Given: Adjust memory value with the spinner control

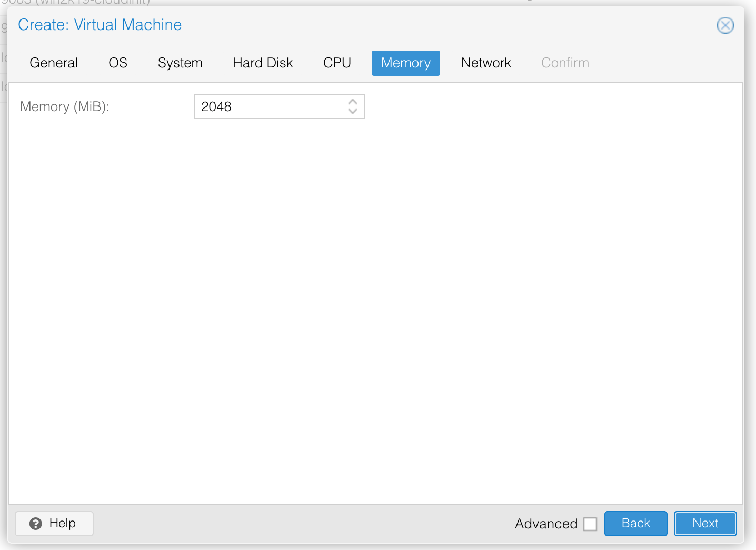Looking at the screenshot, I should [x=353, y=106].
